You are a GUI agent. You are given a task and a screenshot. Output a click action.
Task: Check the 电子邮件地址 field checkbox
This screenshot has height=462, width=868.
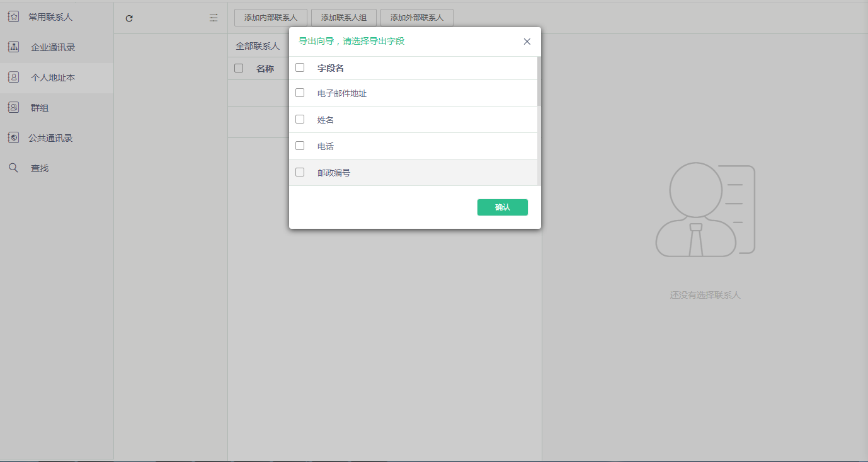pos(300,93)
